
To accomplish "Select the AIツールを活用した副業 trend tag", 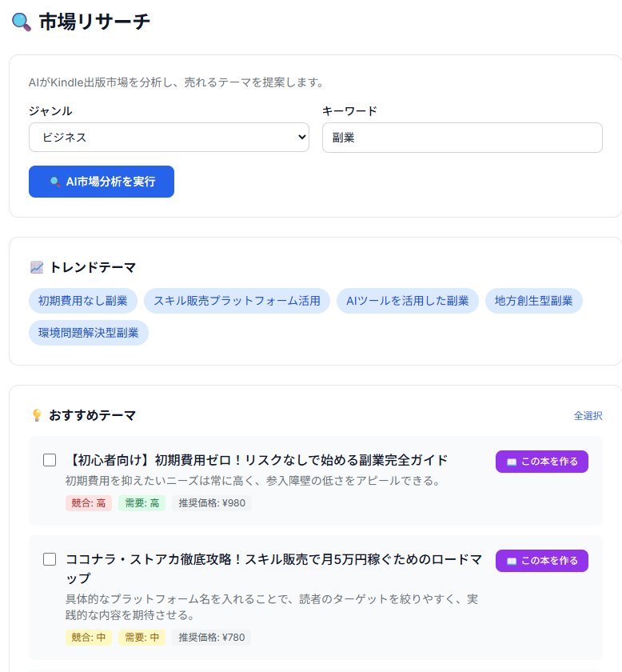I will (408, 301).
